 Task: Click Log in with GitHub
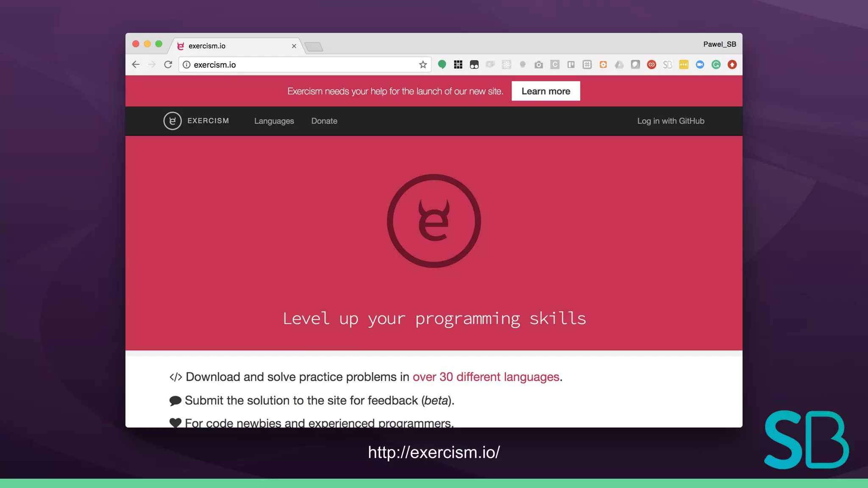670,121
